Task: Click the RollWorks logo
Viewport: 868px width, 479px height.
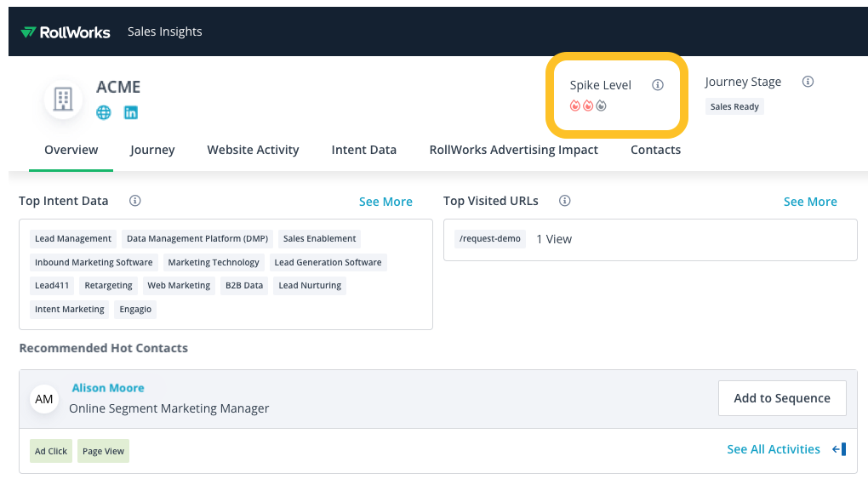Action: pyautogui.click(x=66, y=32)
